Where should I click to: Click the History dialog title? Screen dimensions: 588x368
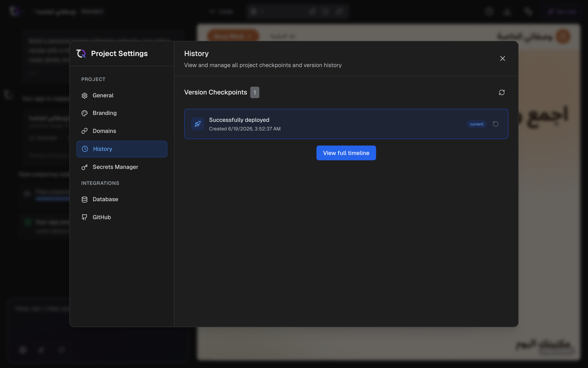click(x=196, y=54)
